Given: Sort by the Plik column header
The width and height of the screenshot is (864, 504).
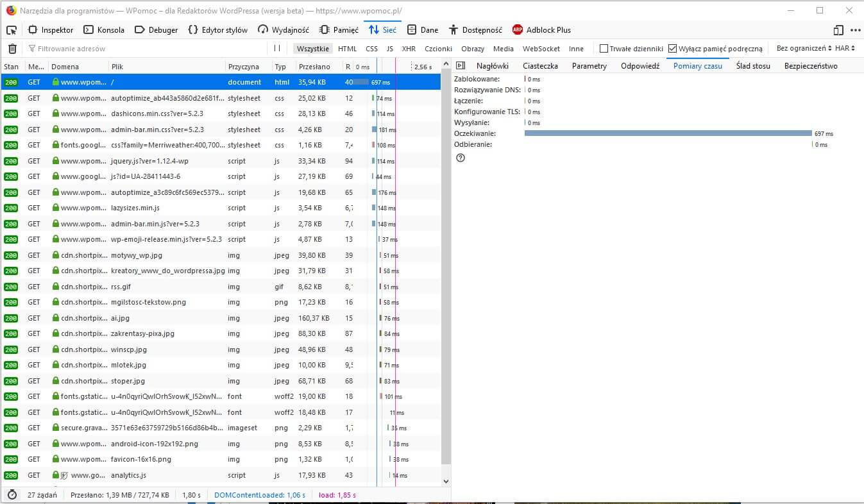Looking at the screenshot, I should coord(167,67).
